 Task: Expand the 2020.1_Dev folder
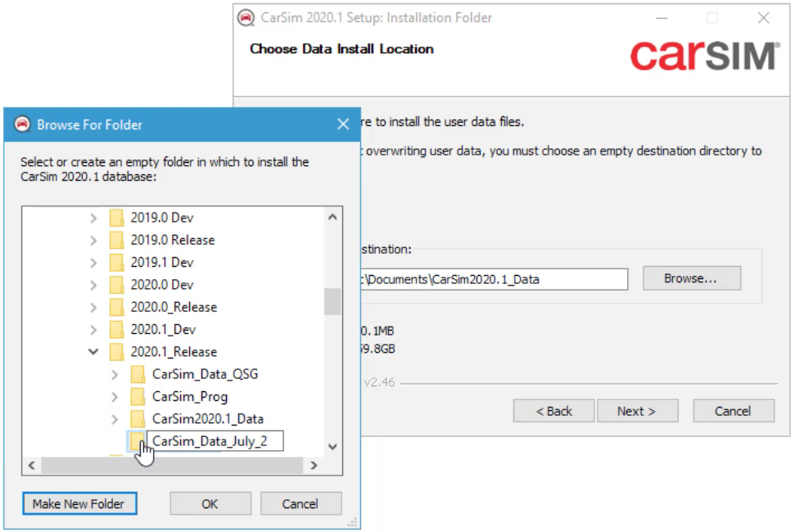(93, 329)
